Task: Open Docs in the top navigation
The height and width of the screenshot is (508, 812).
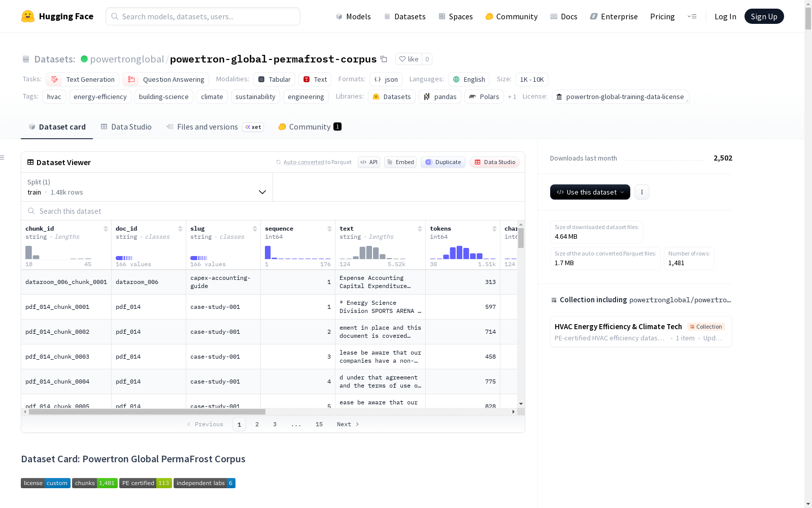Action: [x=564, y=16]
